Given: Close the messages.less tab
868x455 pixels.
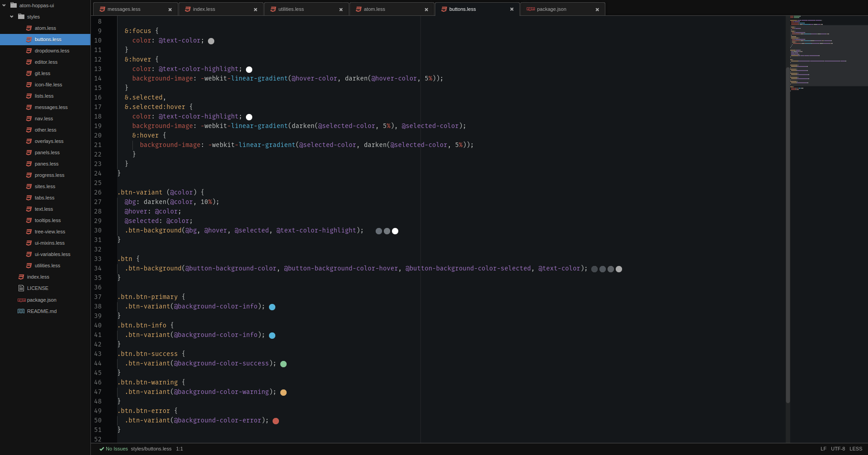Looking at the screenshot, I should pyautogui.click(x=170, y=9).
